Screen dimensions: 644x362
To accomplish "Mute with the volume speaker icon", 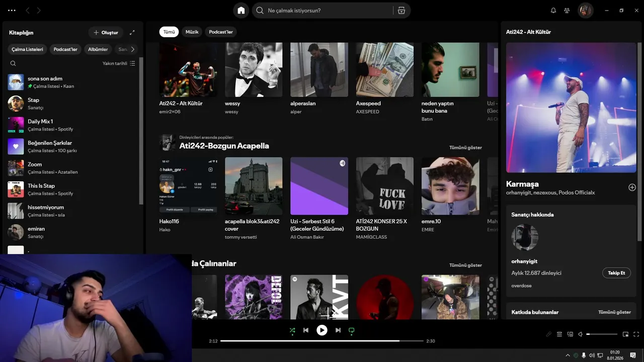I will coord(581,334).
